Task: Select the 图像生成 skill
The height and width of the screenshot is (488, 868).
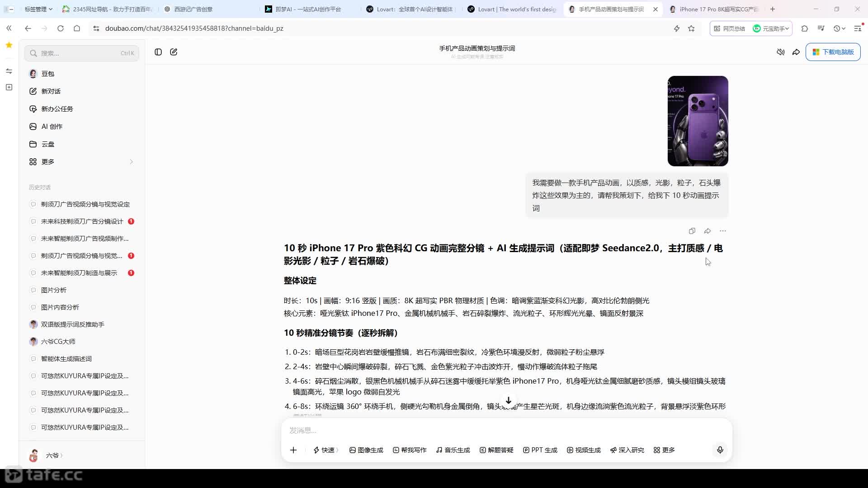Action: point(366,450)
